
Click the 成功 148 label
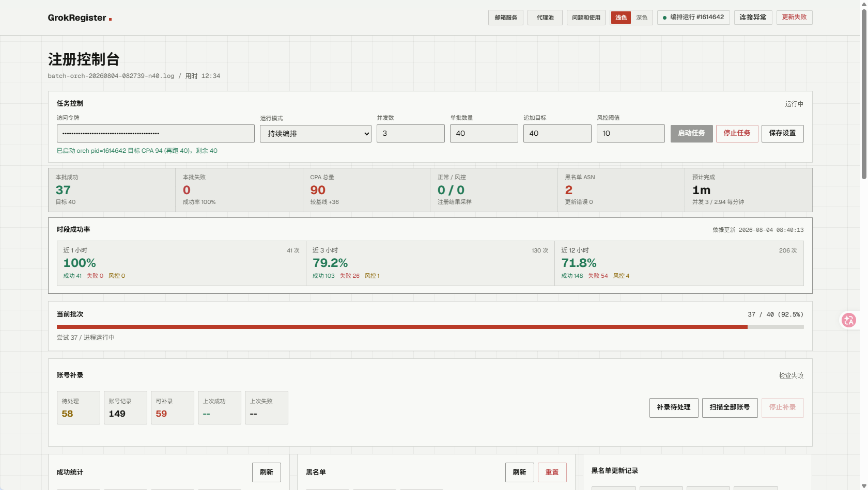point(572,276)
